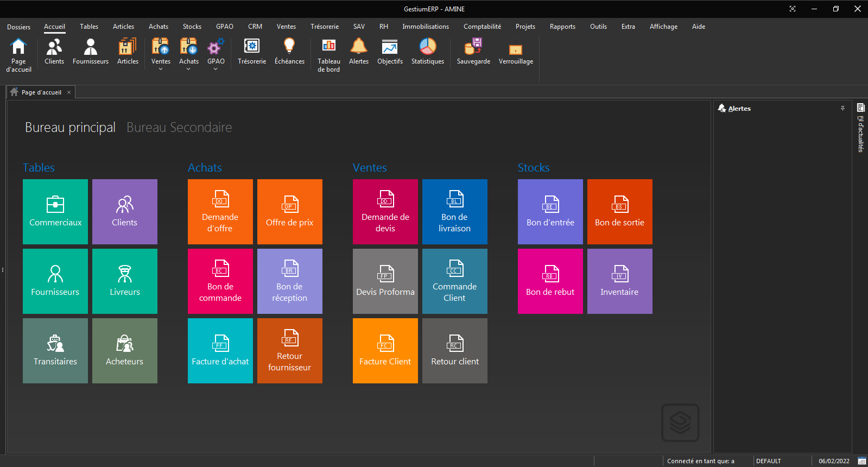Switch to the Immobilisations ribbon tab
Viewport: 868px width, 467px height.
point(426,27)
